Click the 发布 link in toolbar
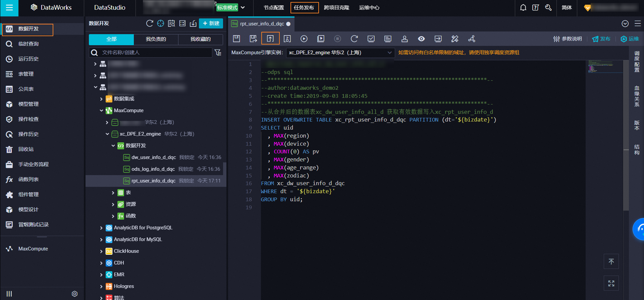 coord(601,39)
